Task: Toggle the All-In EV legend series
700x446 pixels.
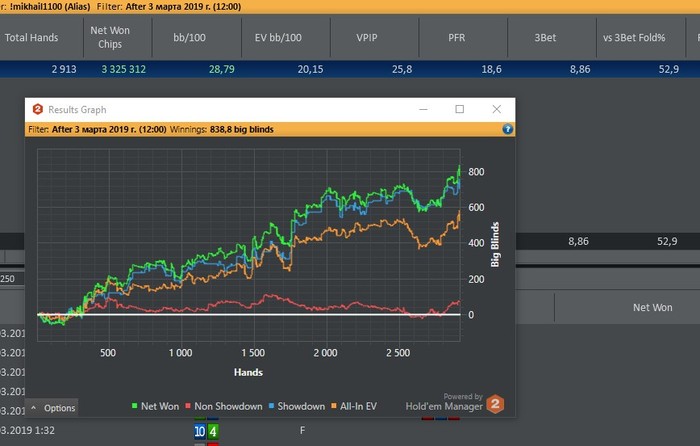Action: point(354,406)
